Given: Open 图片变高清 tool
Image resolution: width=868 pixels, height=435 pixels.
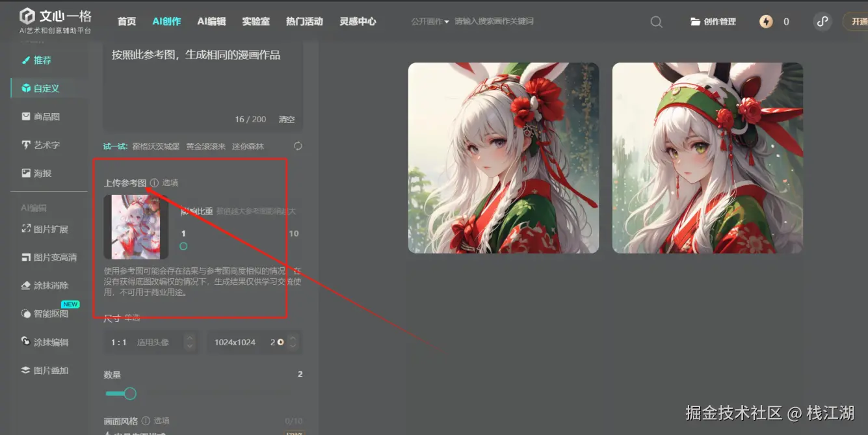Looking at the screenshot, I should pos(49,257).
